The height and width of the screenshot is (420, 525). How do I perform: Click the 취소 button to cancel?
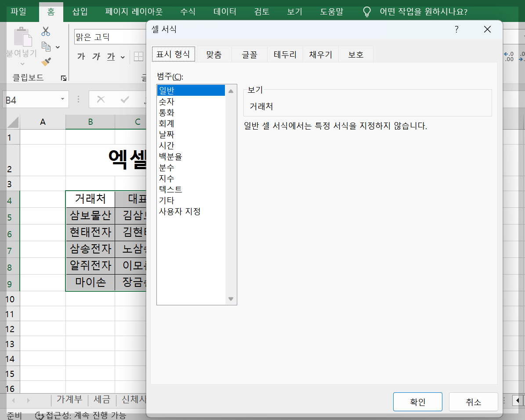[473, 401]
